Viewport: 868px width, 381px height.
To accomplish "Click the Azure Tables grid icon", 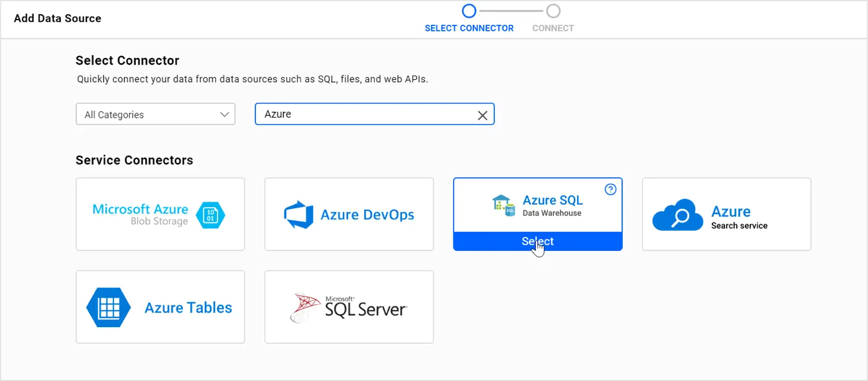I will tap(108, 308).
